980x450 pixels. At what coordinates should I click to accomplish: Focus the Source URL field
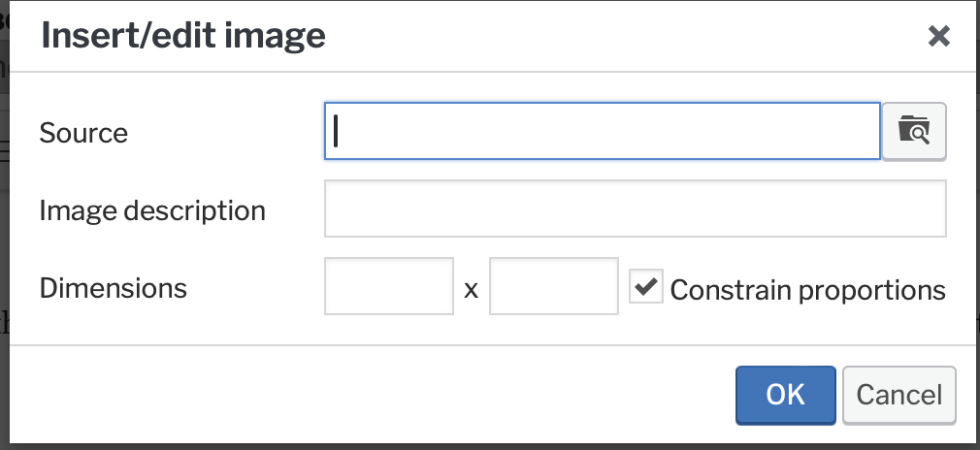point(602,131)
